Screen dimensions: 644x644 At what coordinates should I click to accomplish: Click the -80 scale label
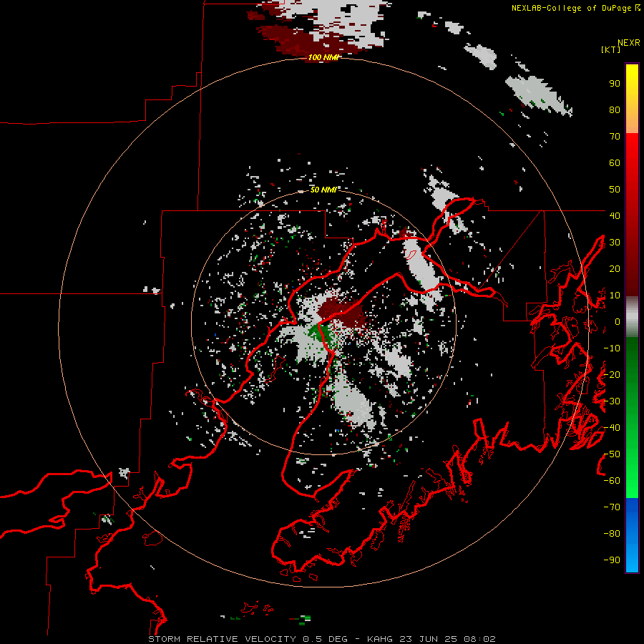[x=612, y=534]
